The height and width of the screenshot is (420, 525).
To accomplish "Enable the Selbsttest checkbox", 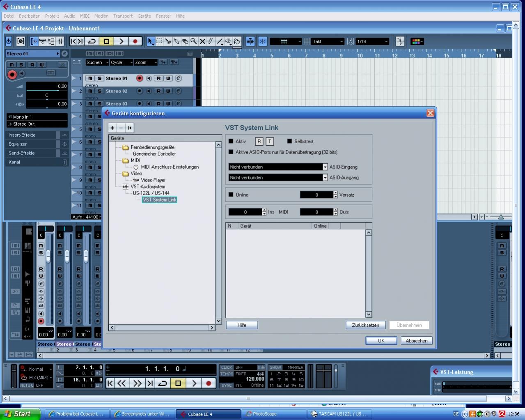I will click(289, 141).
